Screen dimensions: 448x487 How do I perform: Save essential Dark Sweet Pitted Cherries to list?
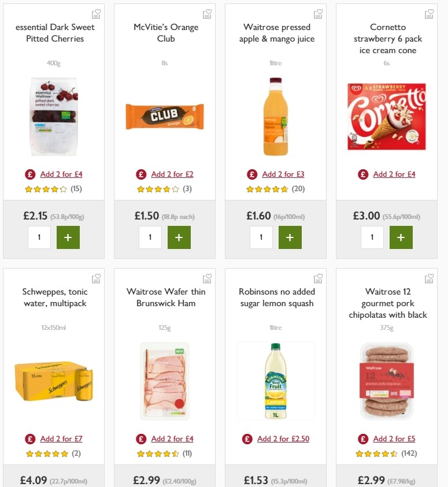(96, 13)
